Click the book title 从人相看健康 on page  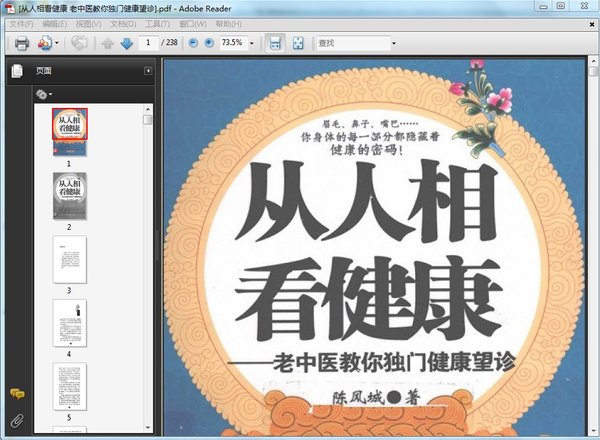[x=368, y=251]
